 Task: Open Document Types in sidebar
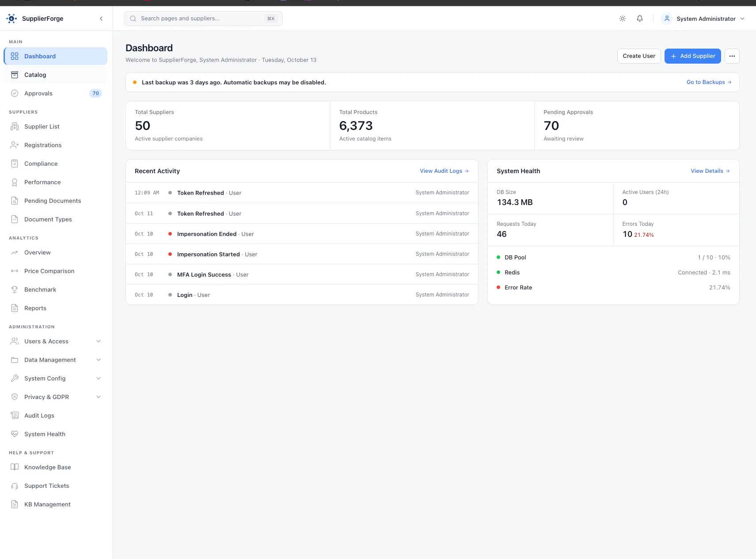(56, 219)
